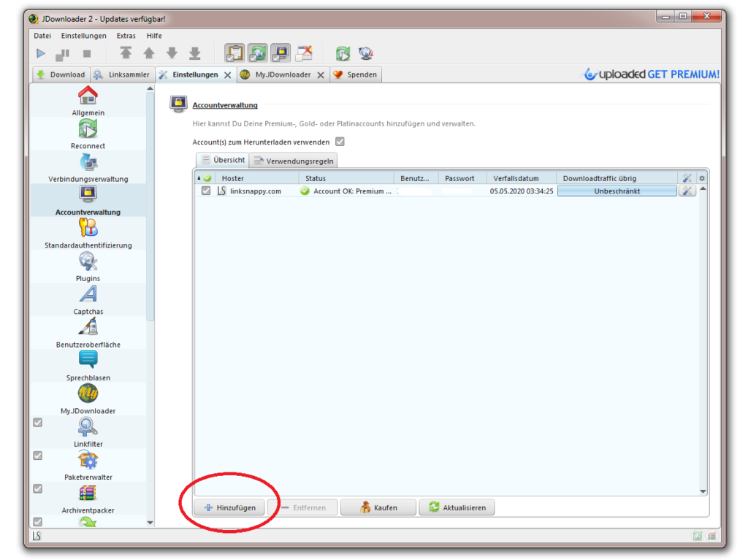Open My.JDownloader settings in sidebar
The image size is (748, 560).
coord(88,399)
